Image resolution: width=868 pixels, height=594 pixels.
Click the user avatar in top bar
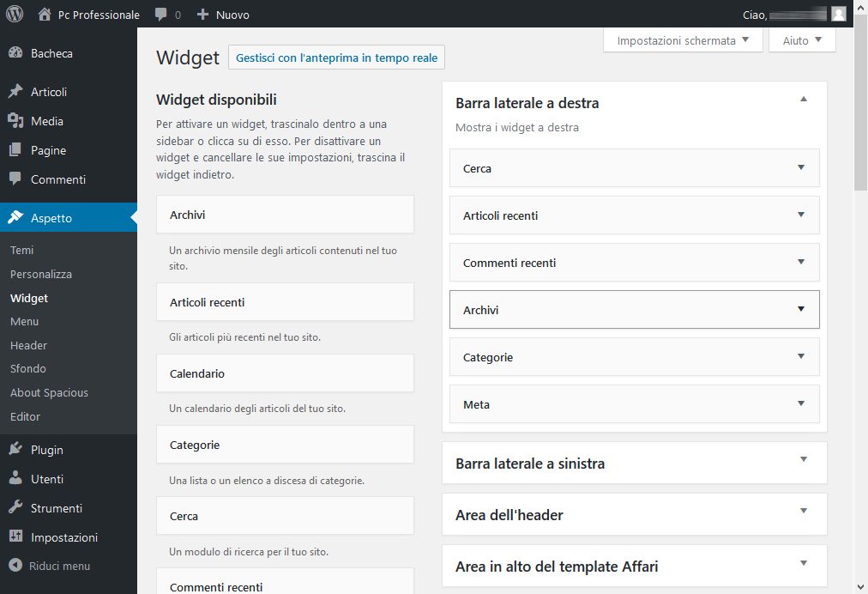tap(838, 14)
